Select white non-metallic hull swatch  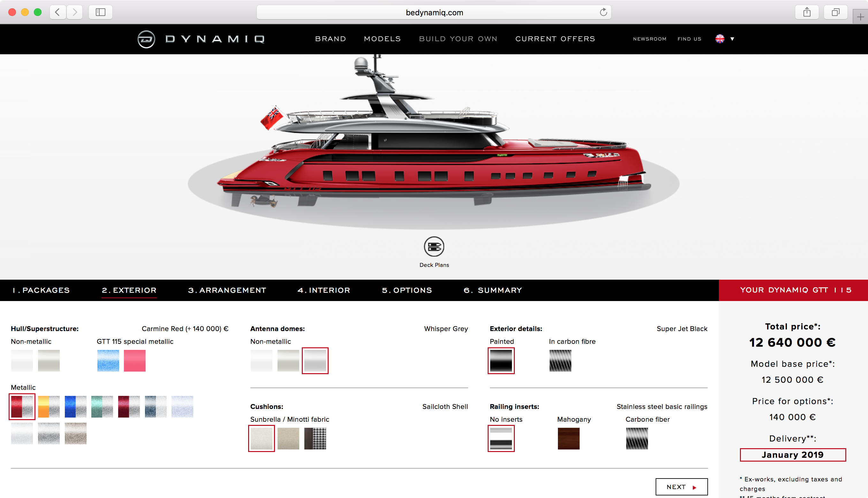22,360
